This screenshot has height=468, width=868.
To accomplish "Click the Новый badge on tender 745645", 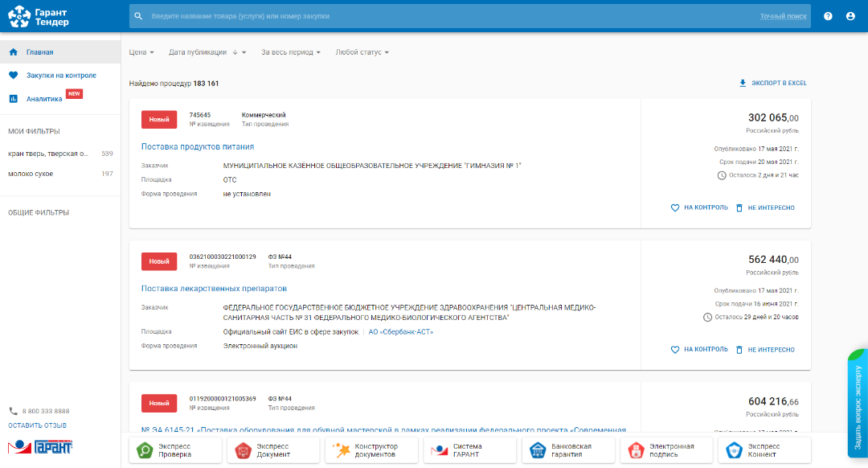I will [159, 120].
